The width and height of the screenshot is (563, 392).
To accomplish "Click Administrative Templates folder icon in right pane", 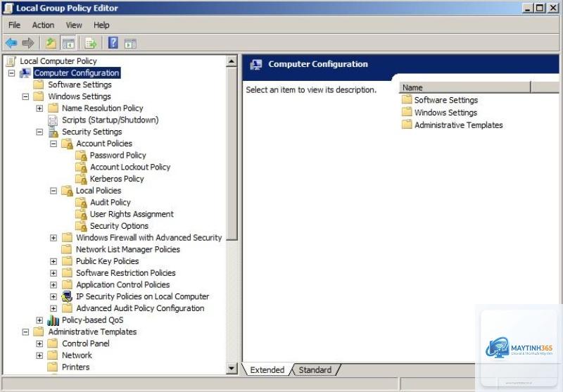I will (407, 125).
